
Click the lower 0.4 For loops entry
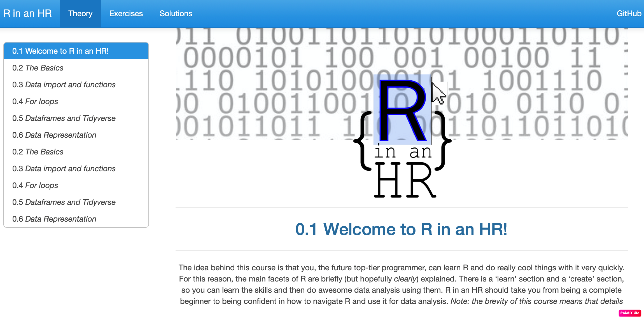tap(35, 185)
